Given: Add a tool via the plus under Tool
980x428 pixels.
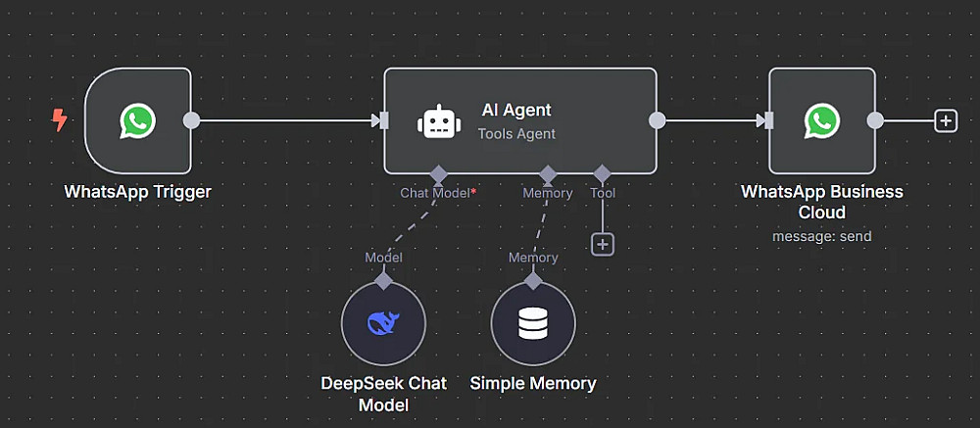Looking at the screenshot, I should point(603,244).
